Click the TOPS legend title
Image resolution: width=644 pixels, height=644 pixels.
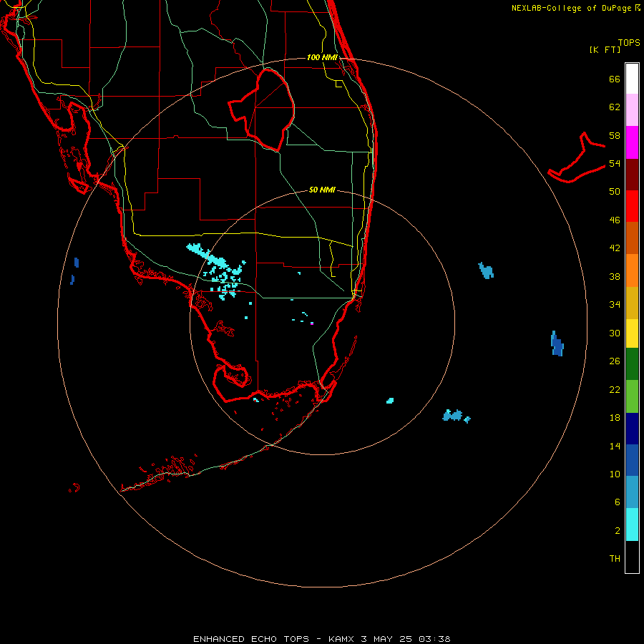point(629,42)
